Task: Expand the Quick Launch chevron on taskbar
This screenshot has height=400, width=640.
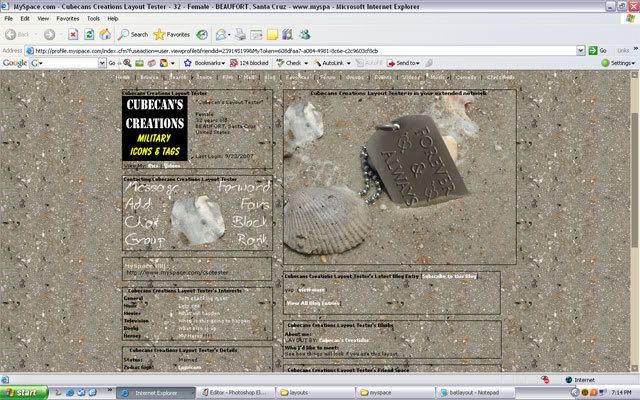Action: (x=109, y=391)
